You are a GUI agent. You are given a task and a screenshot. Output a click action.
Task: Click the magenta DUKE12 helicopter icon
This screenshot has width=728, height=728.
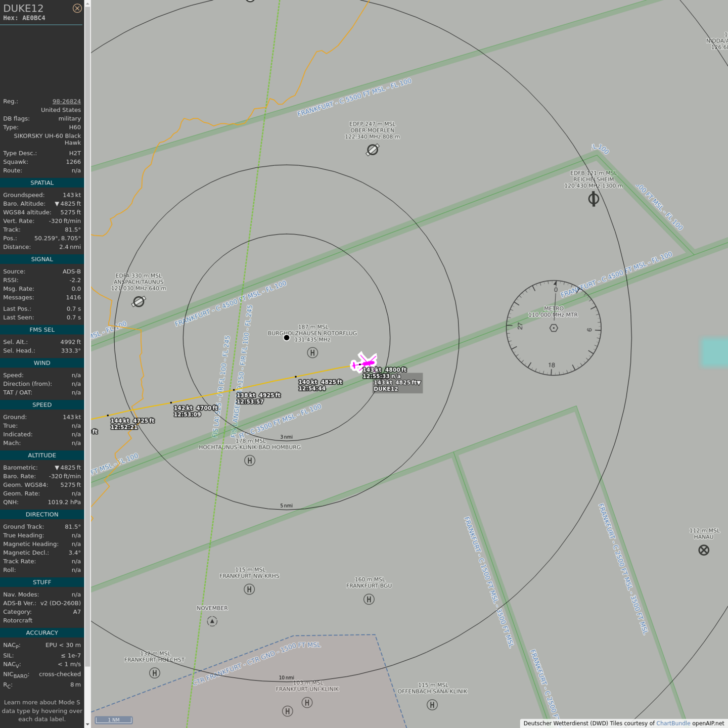point(365,362)
